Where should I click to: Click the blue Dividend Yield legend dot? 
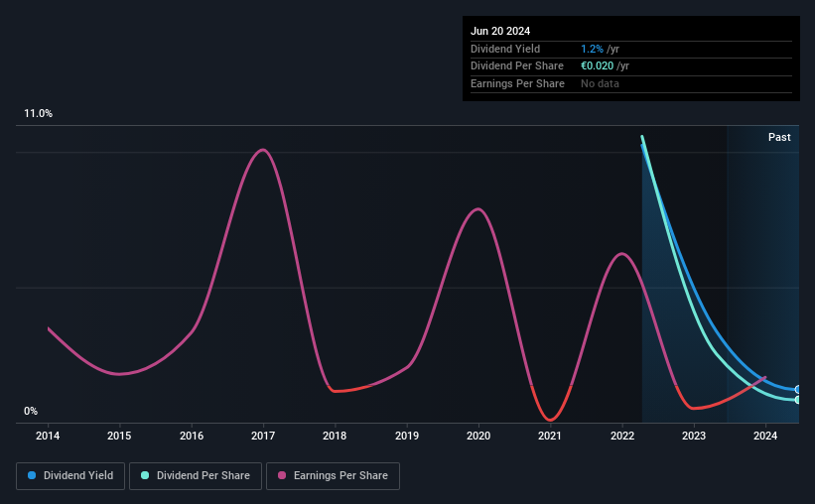(32, 475)
